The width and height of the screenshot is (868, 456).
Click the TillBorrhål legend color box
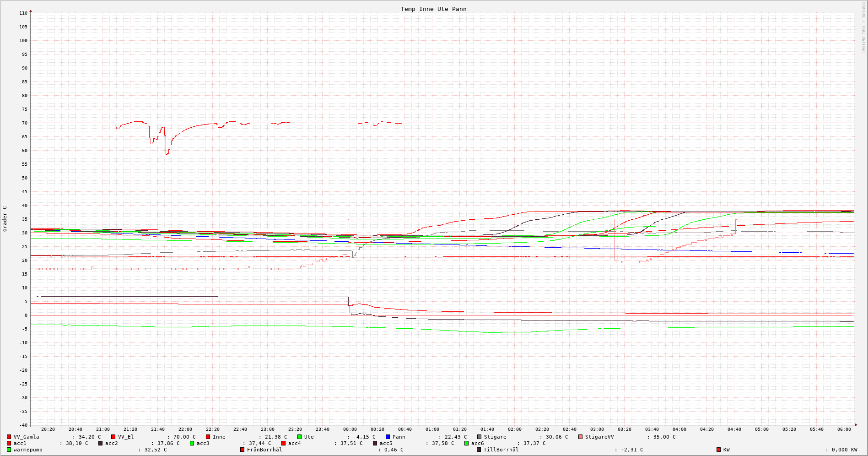point(479,450)
